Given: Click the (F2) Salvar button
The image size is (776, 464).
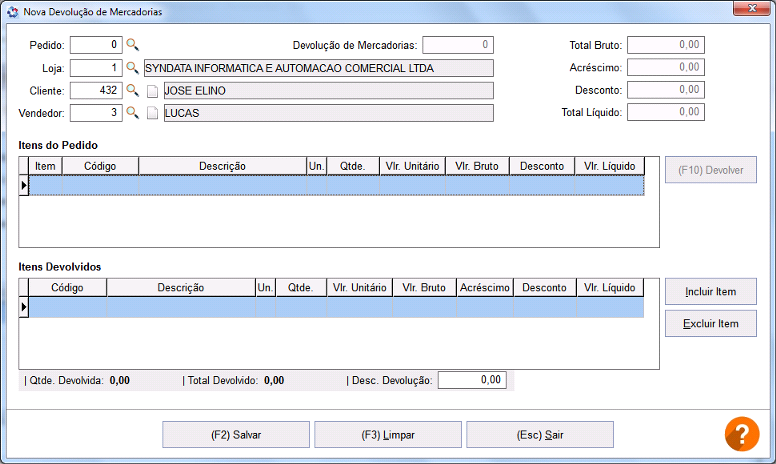Looking at the screenshot, I should 236,435.
